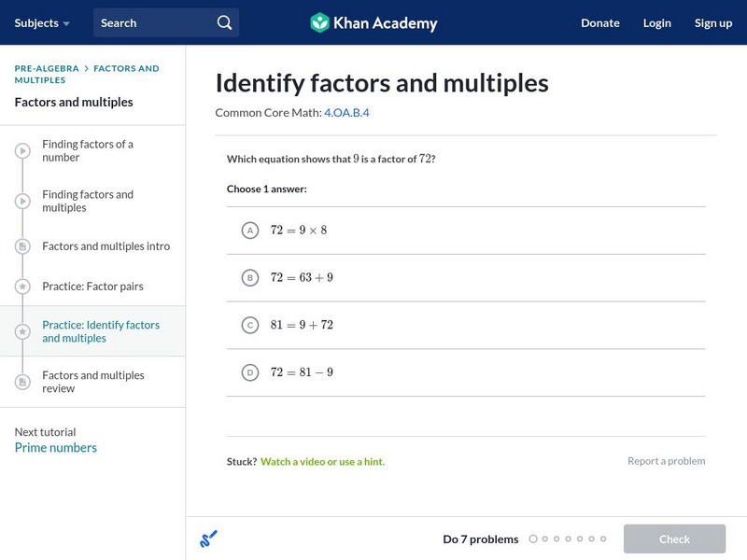Choose answer D: 72 = 81 − 9
This screenshot has height=560, width=747.
click(249, 372)
